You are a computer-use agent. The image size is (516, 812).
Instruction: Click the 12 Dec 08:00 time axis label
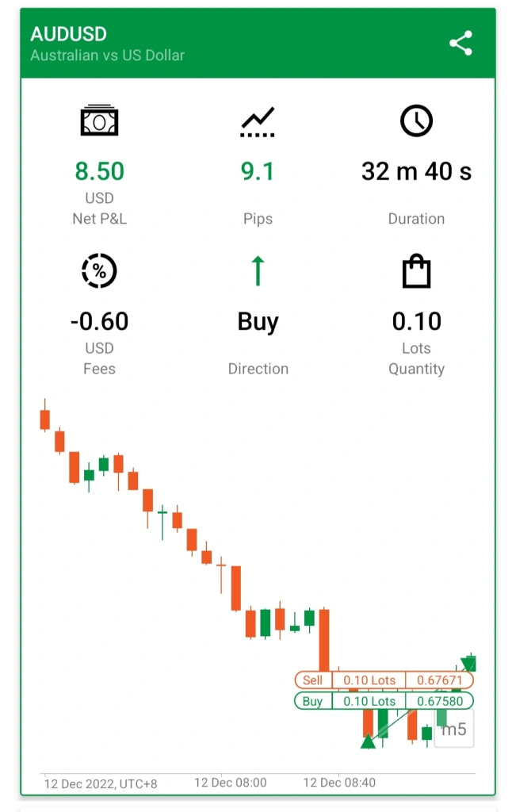click(x=231, y=783)
